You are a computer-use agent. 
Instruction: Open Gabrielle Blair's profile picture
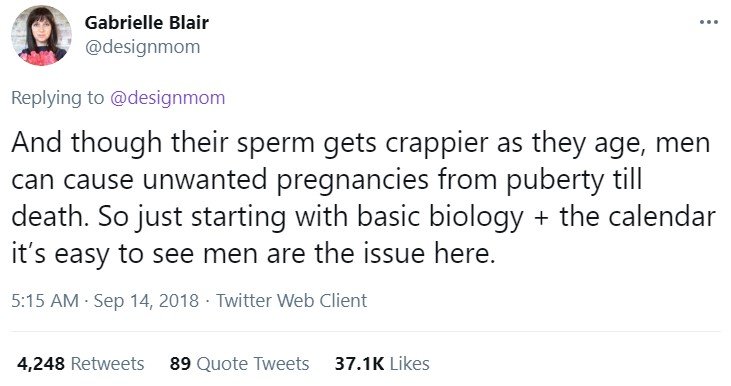click(41, 35)
